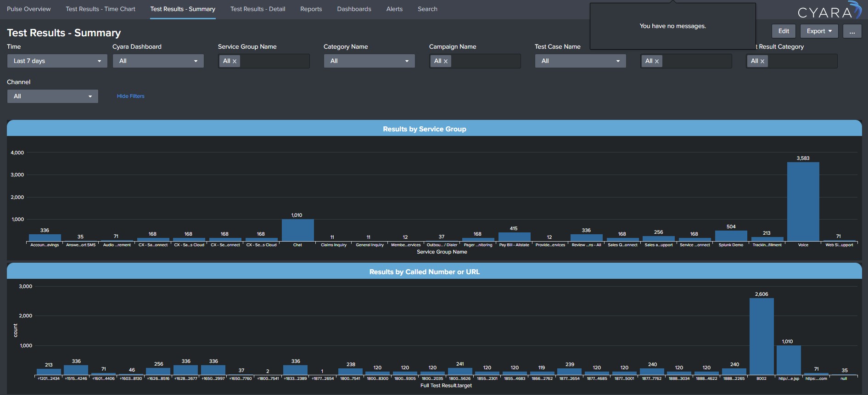
Task: Open the Search menu item
Action: pos(427,9)
